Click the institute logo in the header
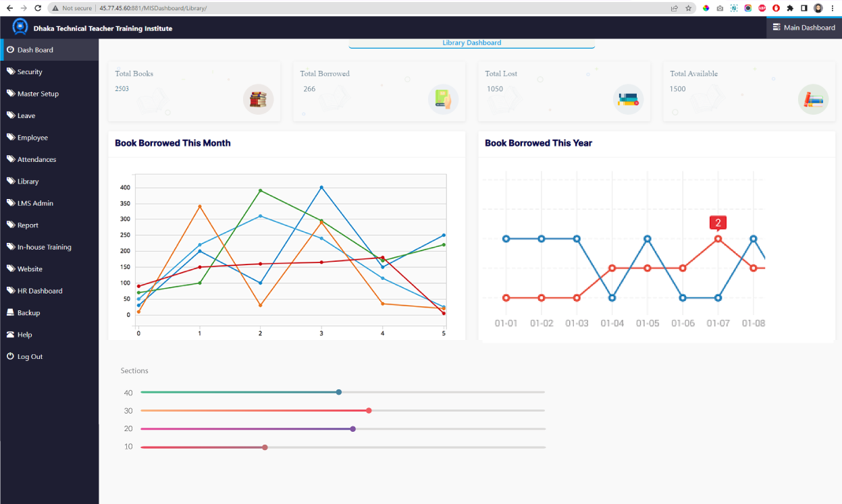 [20, 27]
